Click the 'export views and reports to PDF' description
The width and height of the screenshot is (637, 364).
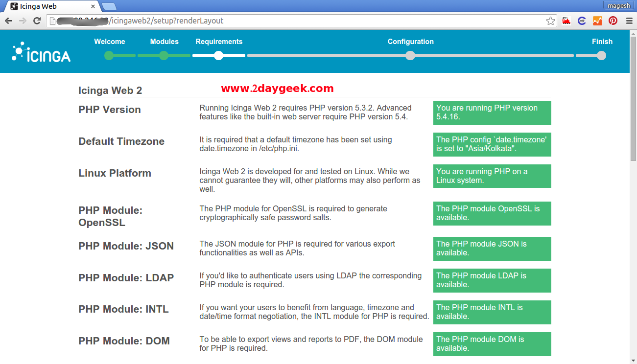(x=311, y=344)
